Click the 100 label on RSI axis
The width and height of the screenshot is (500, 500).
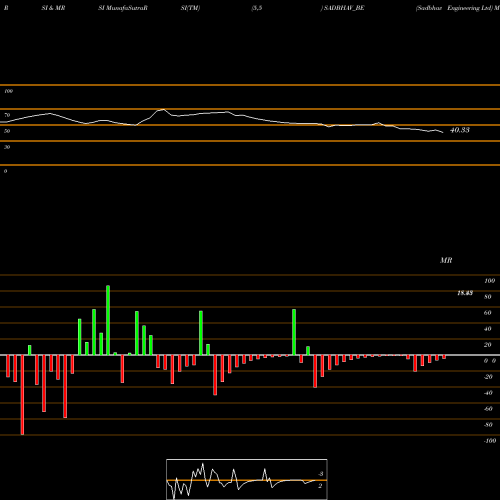click(8, 91)
